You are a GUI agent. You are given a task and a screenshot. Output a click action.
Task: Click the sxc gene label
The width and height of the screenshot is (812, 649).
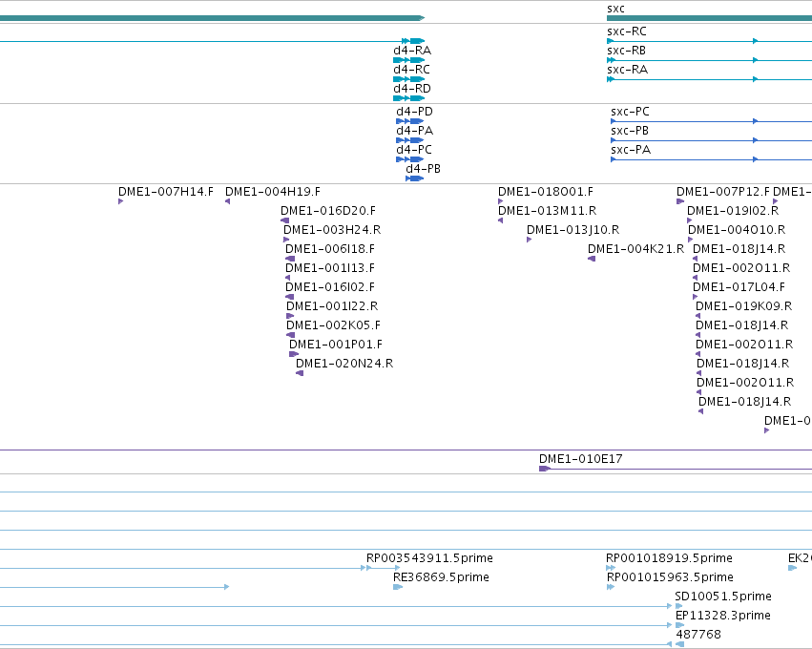click(615, 9)
